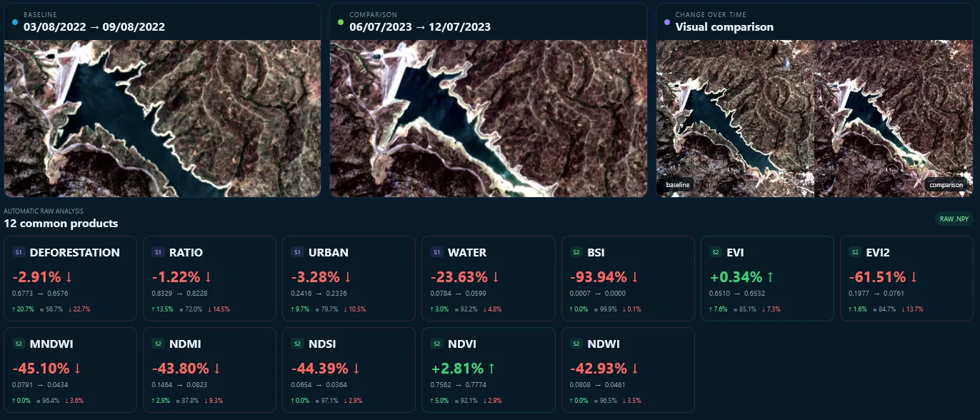Click the S2 badge on the NDMI card
Image resolution: width=980 pixels, height=420 pixels.
coord(159,344)
